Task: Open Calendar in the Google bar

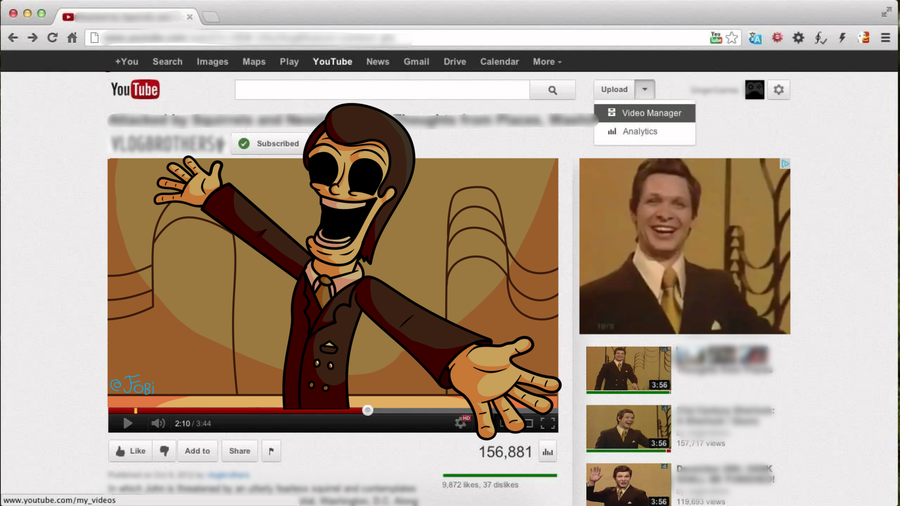Action: pyautogui.click(x=499, y=61)
